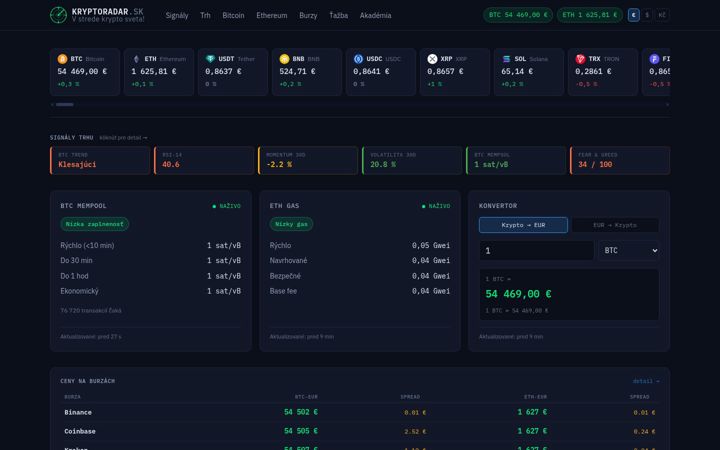Open Burzy menu item
Image resolution: width=720 pixels, height=450 pixels.
click(308, 15)
